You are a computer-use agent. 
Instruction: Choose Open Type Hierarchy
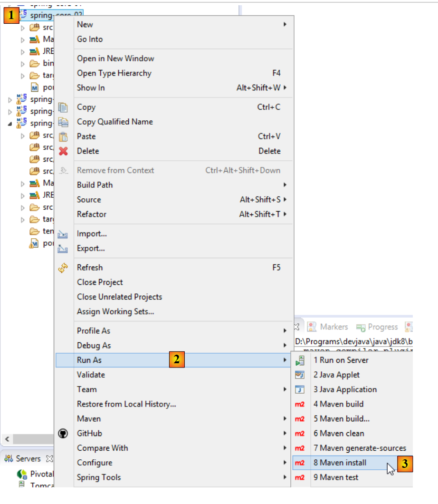point(114,73)
